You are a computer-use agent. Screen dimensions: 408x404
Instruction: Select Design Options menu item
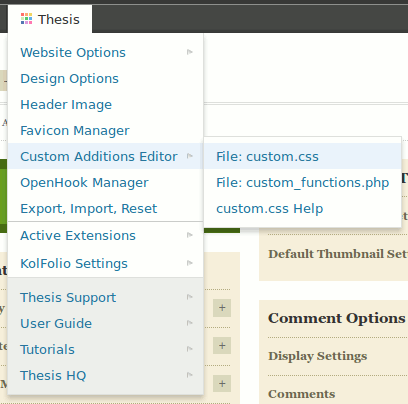coord(105,78)
